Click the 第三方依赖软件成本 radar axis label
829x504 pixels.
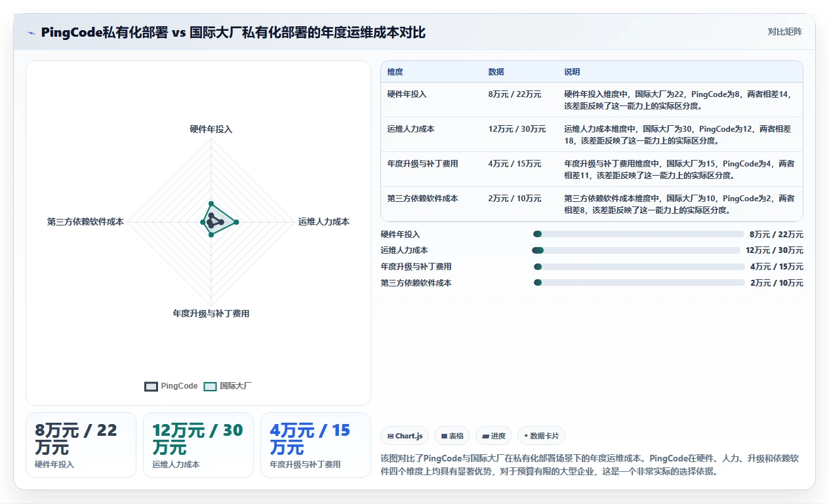[85, 222]
